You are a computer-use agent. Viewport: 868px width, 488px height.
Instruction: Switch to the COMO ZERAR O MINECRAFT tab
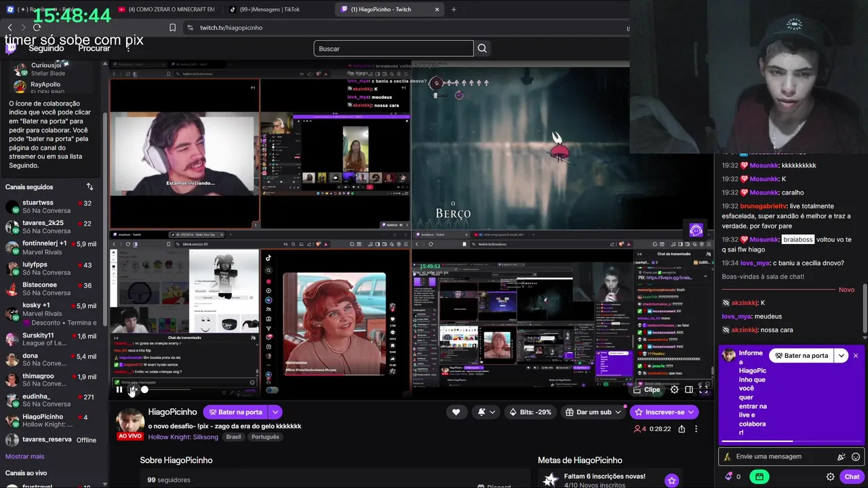[x=166, y=9]
